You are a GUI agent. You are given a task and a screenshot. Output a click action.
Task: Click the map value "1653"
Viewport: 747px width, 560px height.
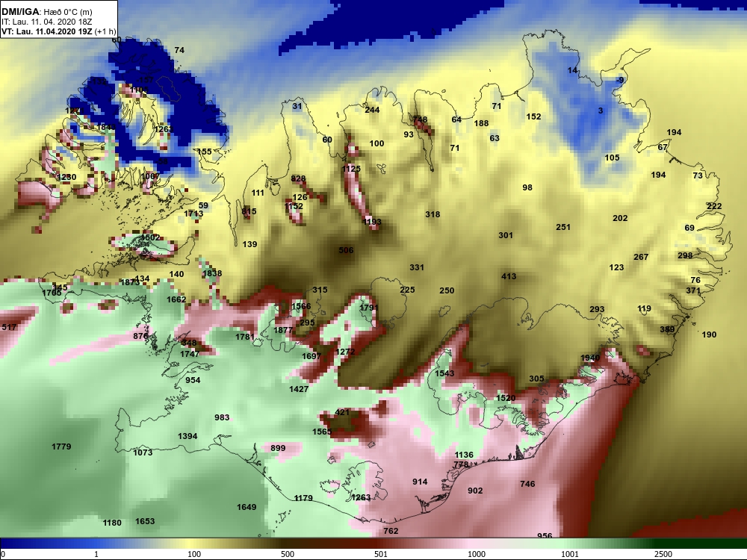tap(145, 521)
